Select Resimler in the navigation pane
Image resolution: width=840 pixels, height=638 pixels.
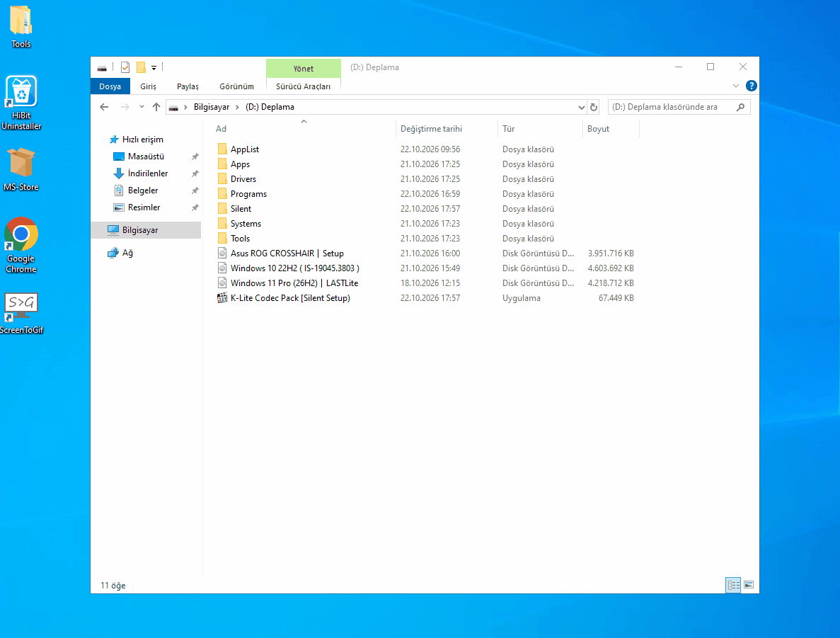(x=144, y=207)
